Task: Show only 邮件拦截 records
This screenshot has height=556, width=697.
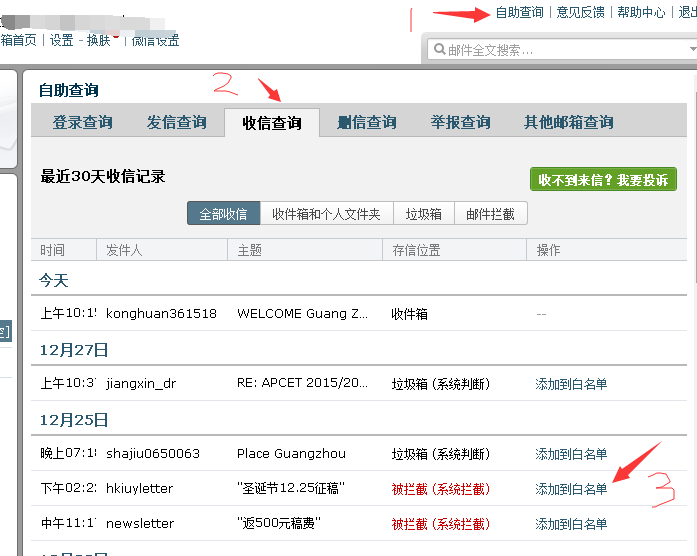Action: pyautogui.click(x=490, y=214)
